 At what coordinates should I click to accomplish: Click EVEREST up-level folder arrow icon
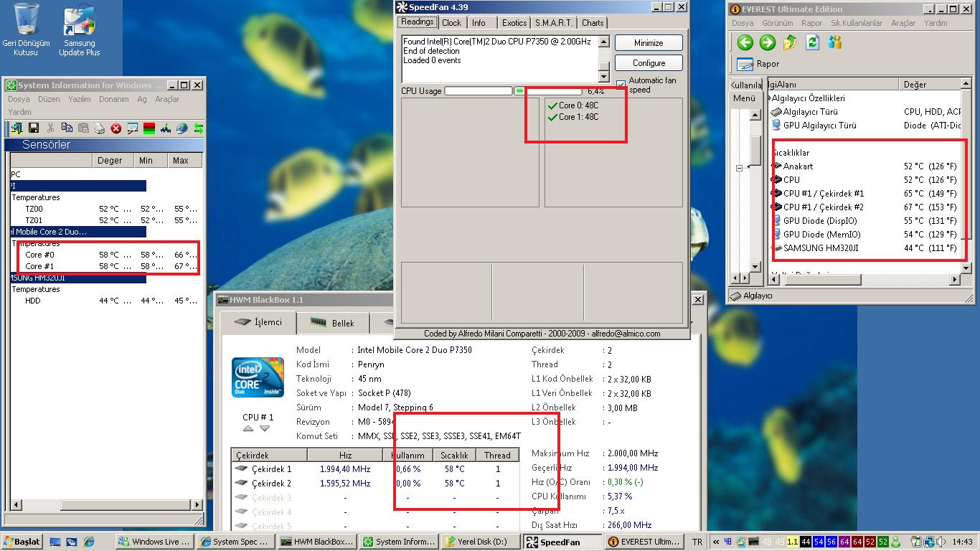click(790, 43)
